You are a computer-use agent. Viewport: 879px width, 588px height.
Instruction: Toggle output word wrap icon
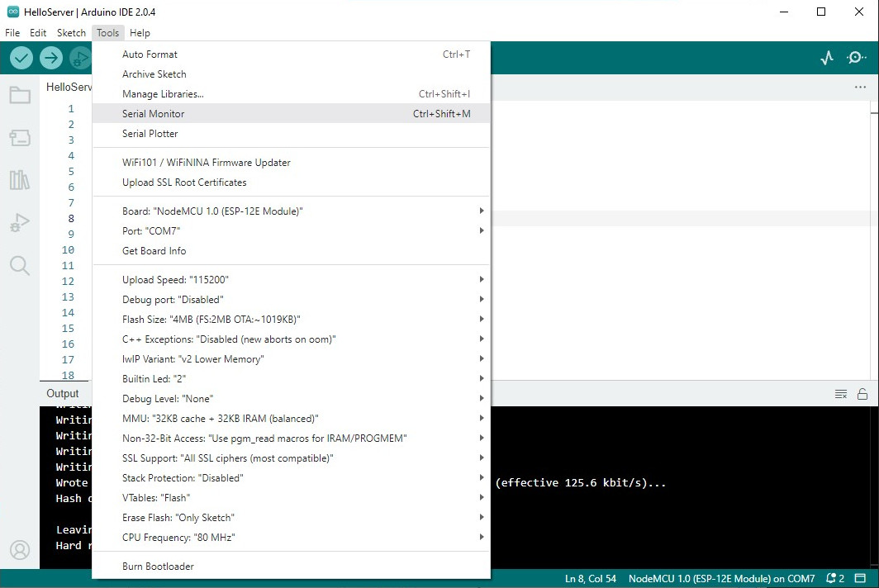pos(841,394)
